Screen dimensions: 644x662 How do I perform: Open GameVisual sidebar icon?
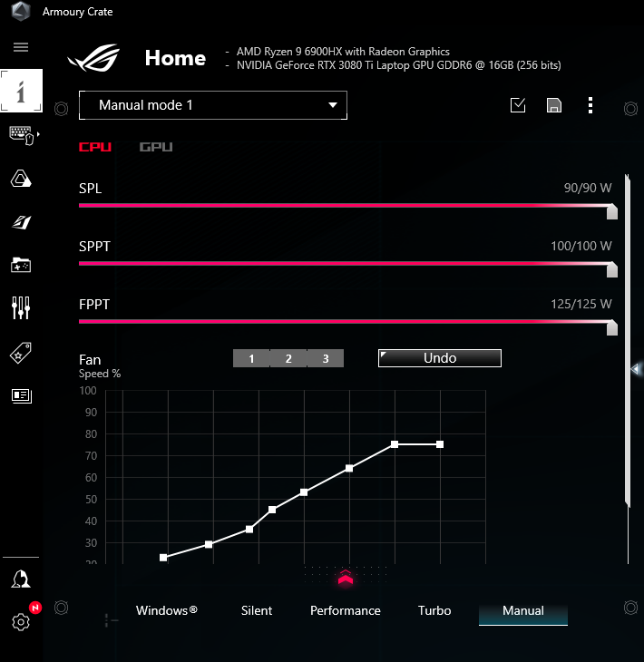21,222
